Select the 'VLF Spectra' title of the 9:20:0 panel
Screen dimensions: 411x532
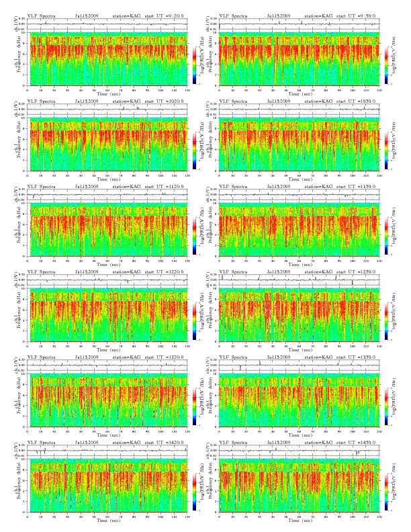coord(42,16)
